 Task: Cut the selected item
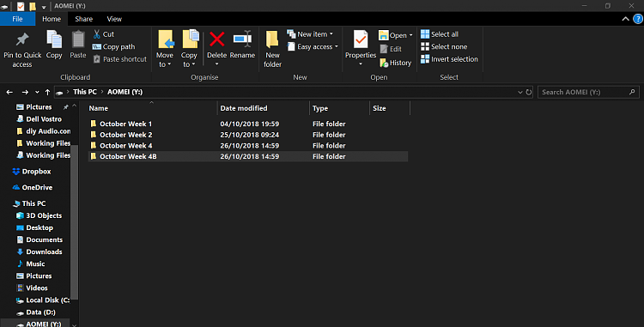click(x=104, y=34)
